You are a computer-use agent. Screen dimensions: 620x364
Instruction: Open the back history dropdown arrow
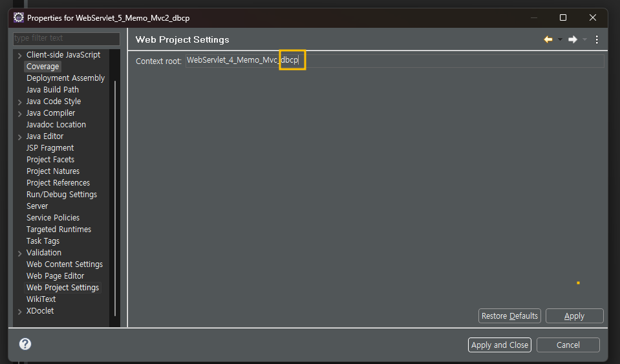click(560, 39)
